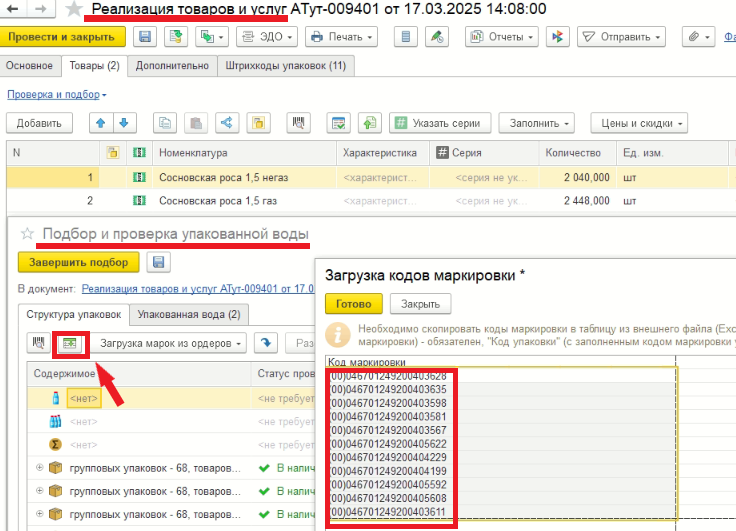Click the save diskette icon beside Провести и закрыть

pyautogui.click(x=145, y=37)
